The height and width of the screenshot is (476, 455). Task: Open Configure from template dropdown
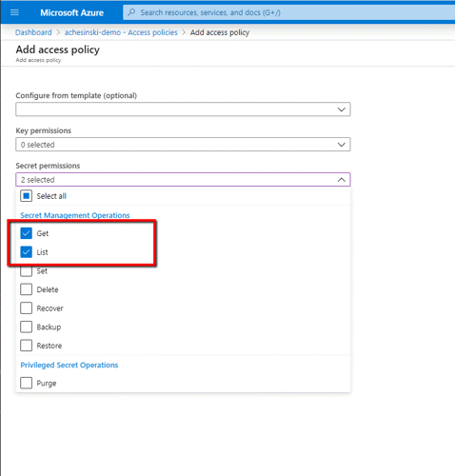pyautogui.click(x=183, y=109)
